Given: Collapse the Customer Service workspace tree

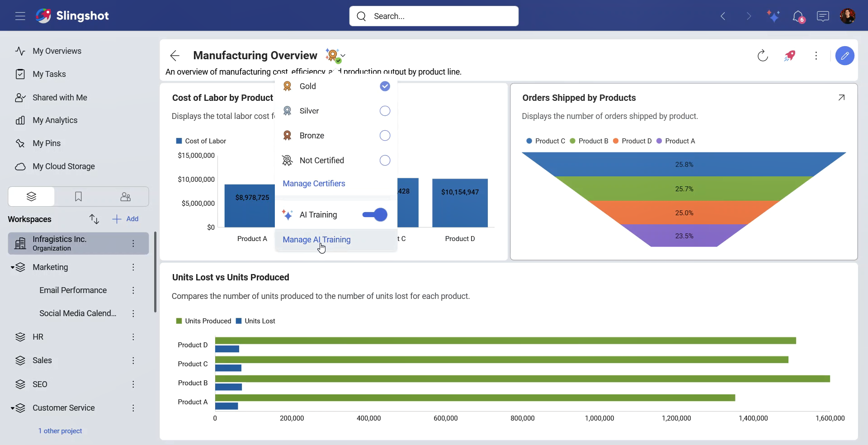Looking at the screenshot, I should [12, 408].
